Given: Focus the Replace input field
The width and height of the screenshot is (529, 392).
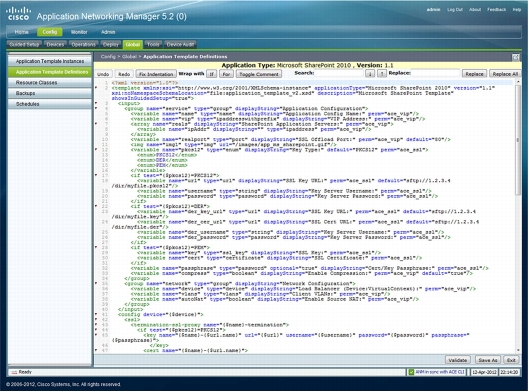Looking at the screenshot, I should point(436,73).
